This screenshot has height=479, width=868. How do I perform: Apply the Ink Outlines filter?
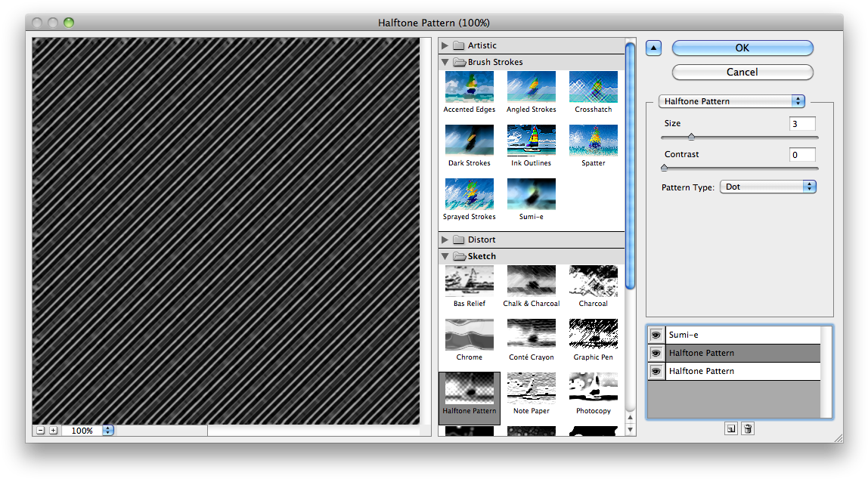(x=531, y=141)
